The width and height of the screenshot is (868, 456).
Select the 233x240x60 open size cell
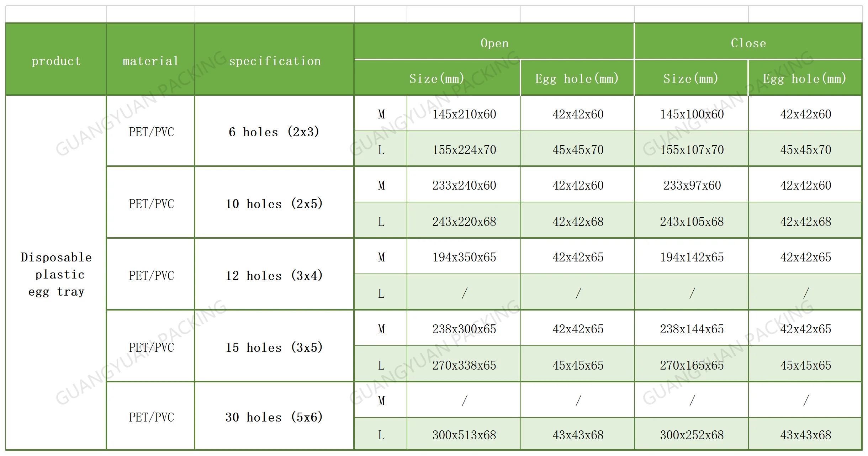tap(464, 185)
